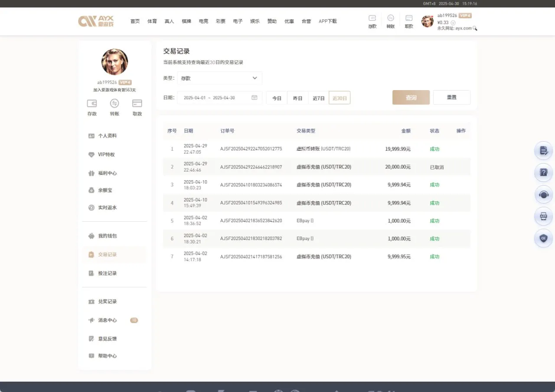Open customer service via headset icon
The width and height of the screenshot is (555, 392).
(543, 194)
